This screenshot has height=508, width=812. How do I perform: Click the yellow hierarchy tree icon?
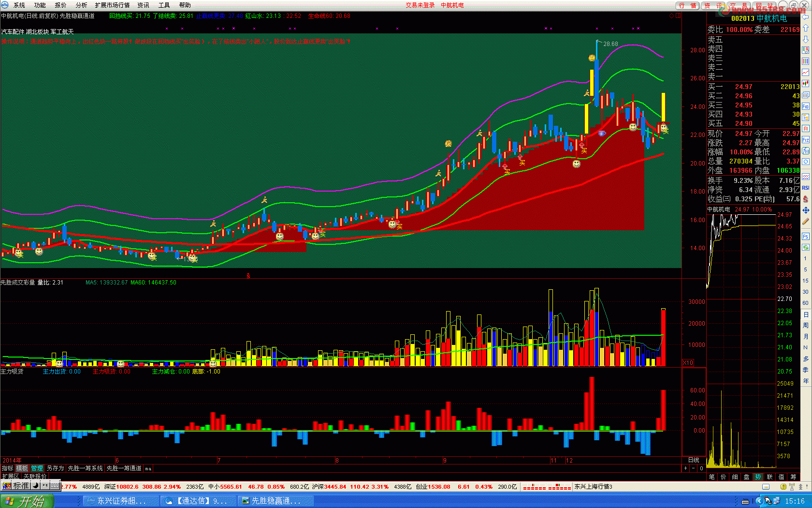pos(806,117)
